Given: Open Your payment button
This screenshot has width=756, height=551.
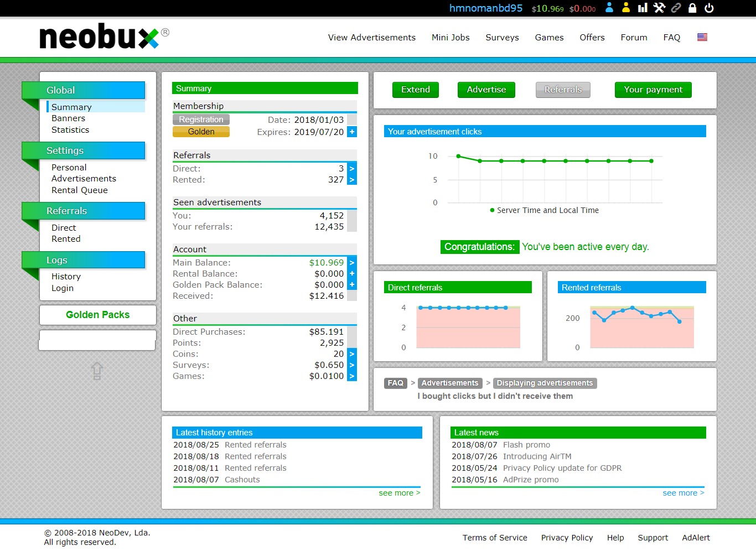Looking at the screenshot, I should click(653, 90).
